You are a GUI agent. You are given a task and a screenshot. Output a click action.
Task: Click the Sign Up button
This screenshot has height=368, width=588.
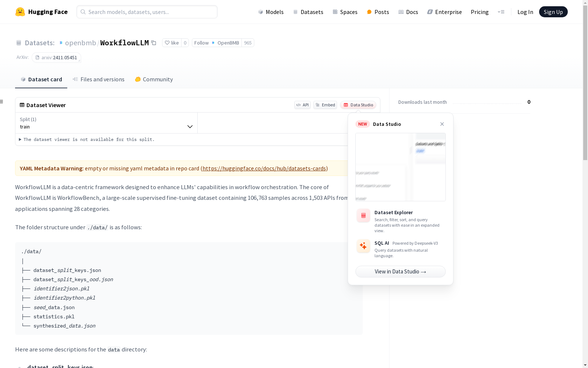tap(553, 12)
